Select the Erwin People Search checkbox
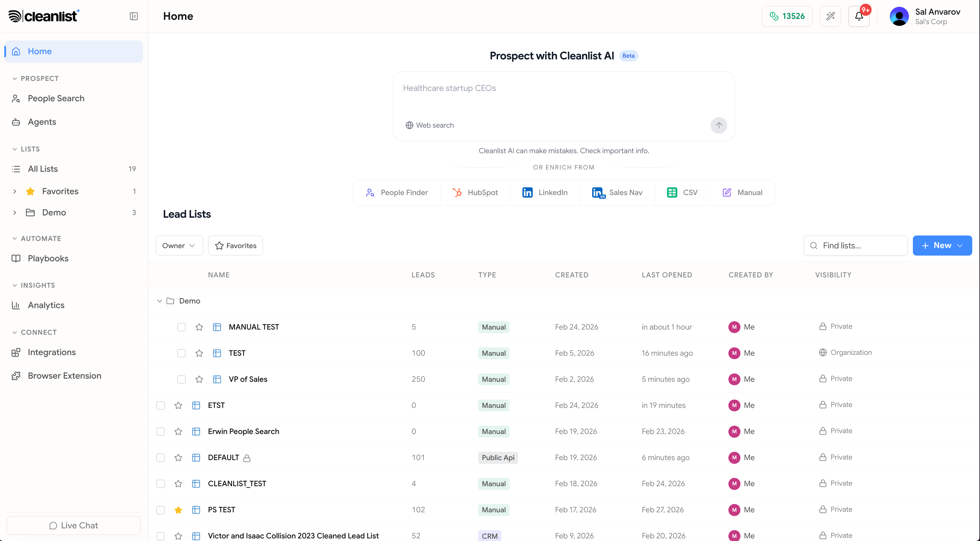The width and height of the screenshot is (980, 541). coord(161,431)
